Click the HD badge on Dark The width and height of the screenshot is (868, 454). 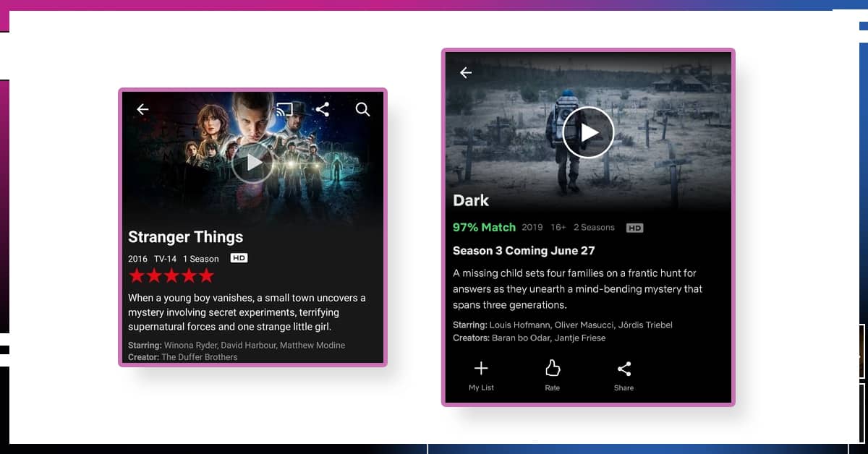click(634, 228)
